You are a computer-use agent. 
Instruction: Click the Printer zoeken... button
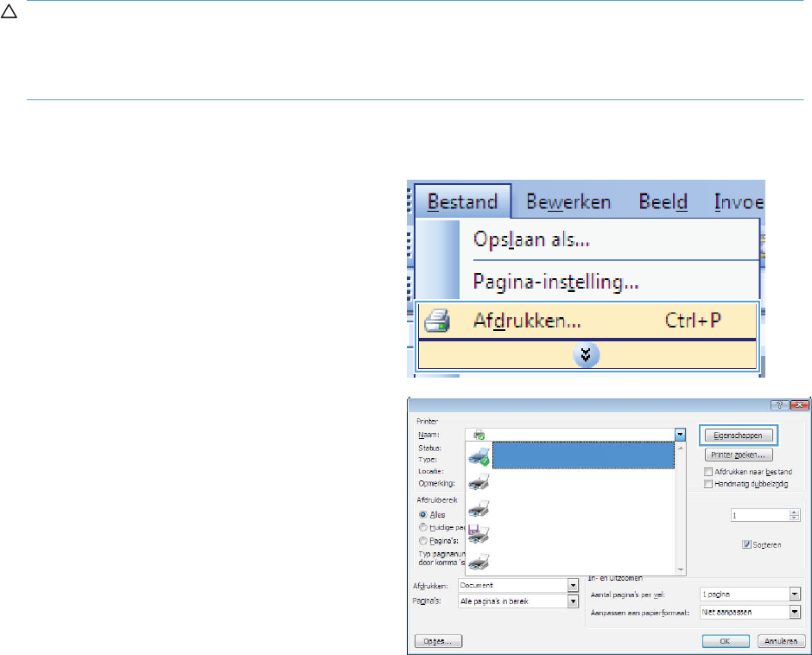tap(738, 455)
